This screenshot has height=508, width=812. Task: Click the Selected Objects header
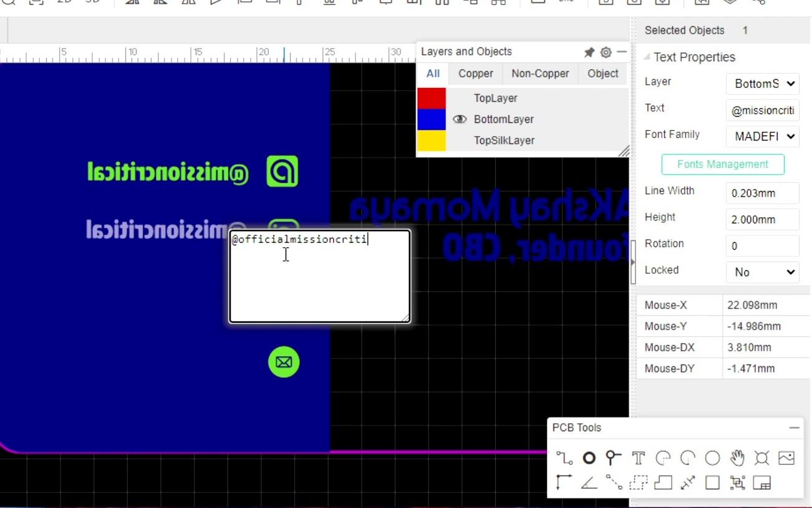684,31
